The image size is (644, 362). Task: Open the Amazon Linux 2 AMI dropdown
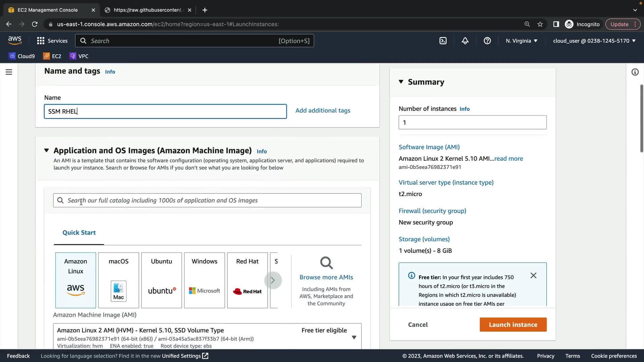coord(354,337)
